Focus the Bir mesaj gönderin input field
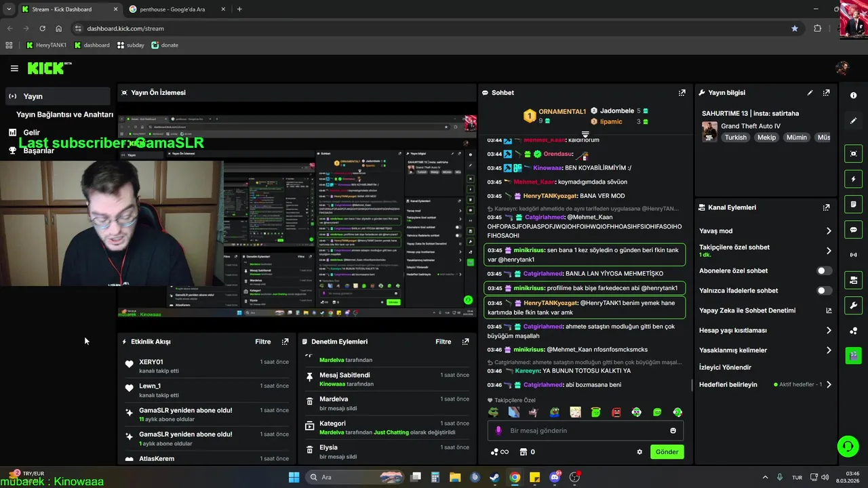868x488 pixels. 585,430
